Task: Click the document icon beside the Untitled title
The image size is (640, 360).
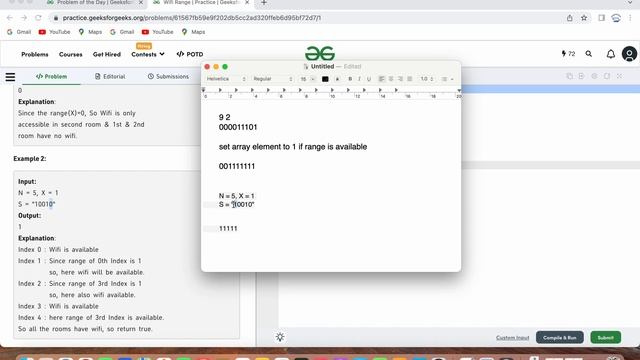Action: 306,67
